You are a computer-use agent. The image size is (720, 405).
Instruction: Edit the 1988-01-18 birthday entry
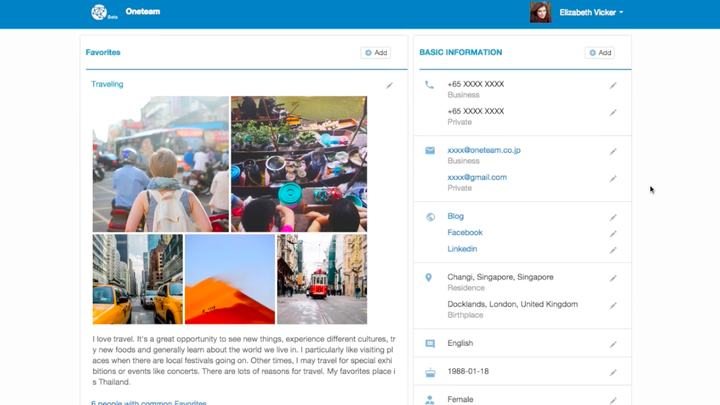613,372
